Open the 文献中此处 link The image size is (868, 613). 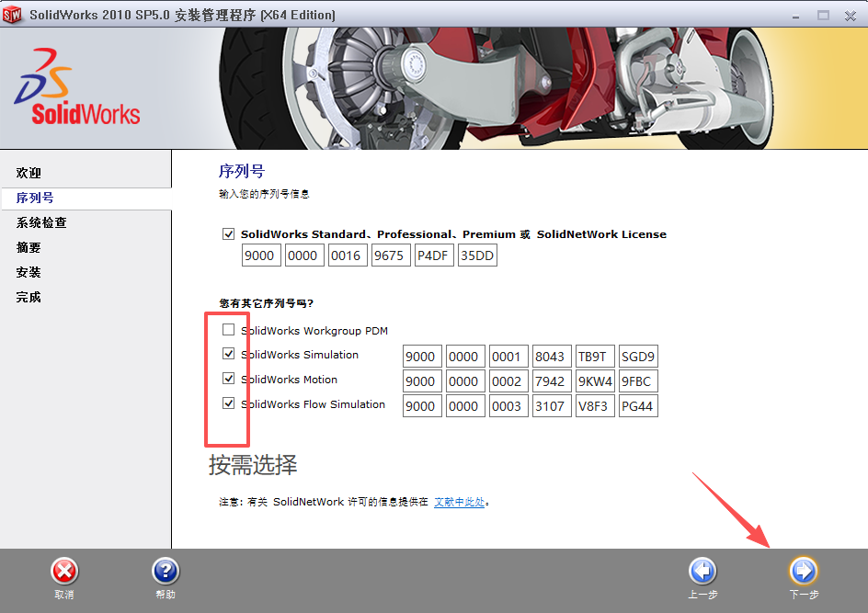click(459, 501)
